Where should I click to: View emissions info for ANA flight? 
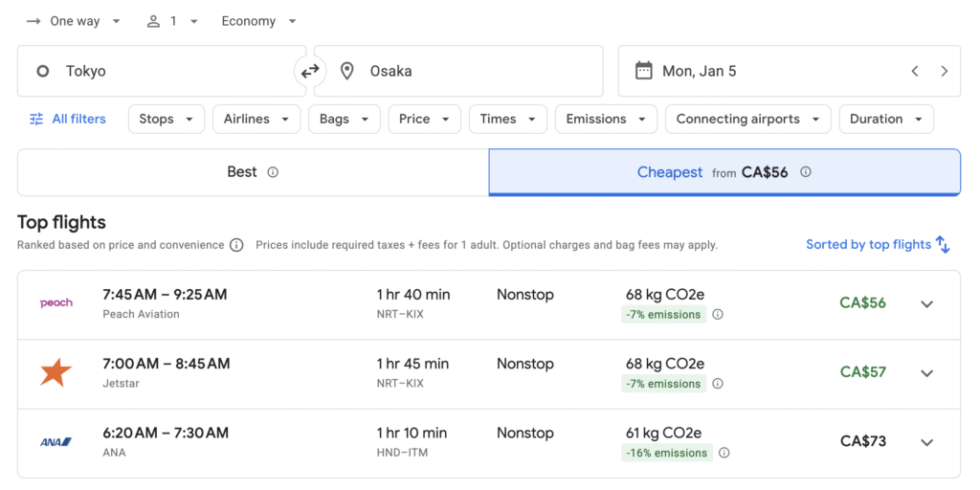click(x=724, y=453)
